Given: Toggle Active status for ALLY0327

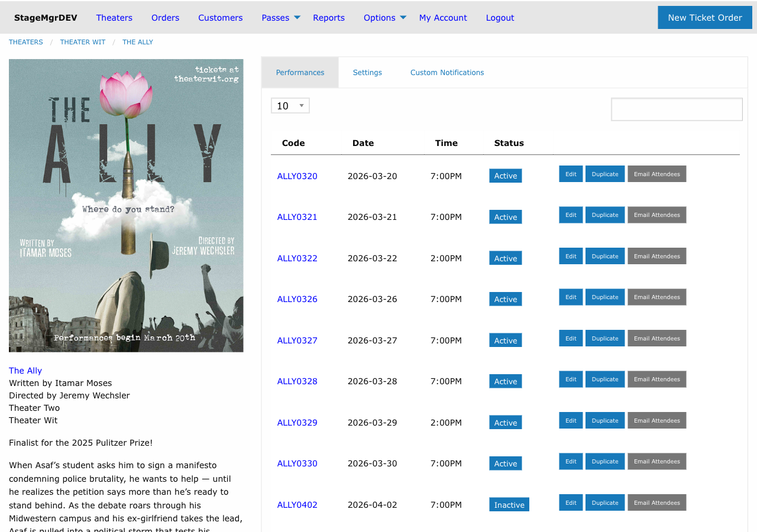Looking at the screenshot, I should click(x=506, y=340).
